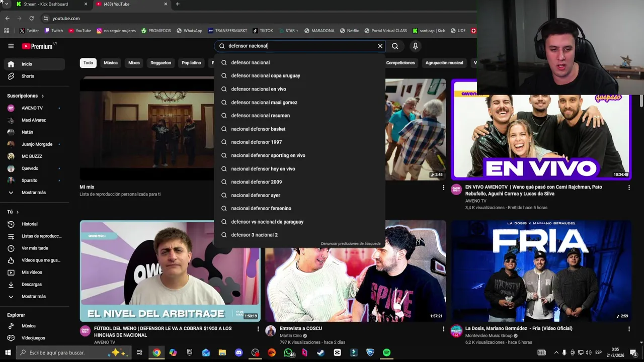644x362 pixels.
Task: Select the Pop latino filter chip
Action: tap(191, 63)
